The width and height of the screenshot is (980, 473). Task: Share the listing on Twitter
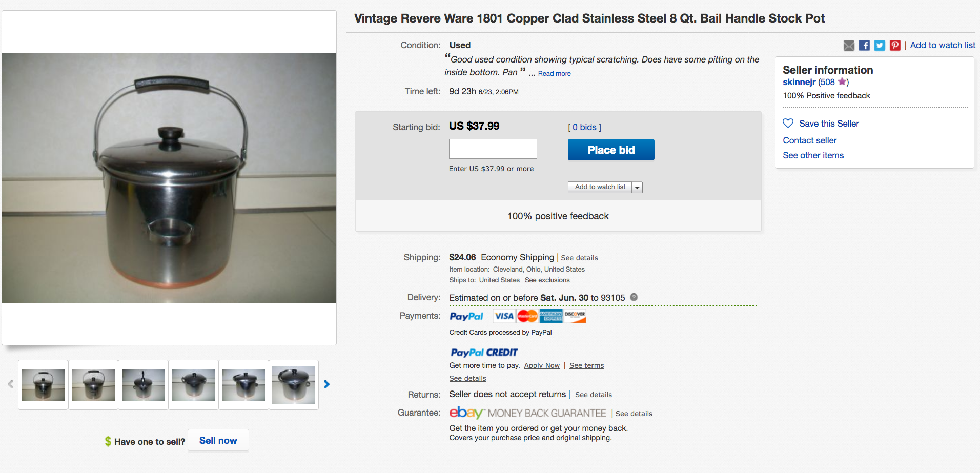point(880,45)
